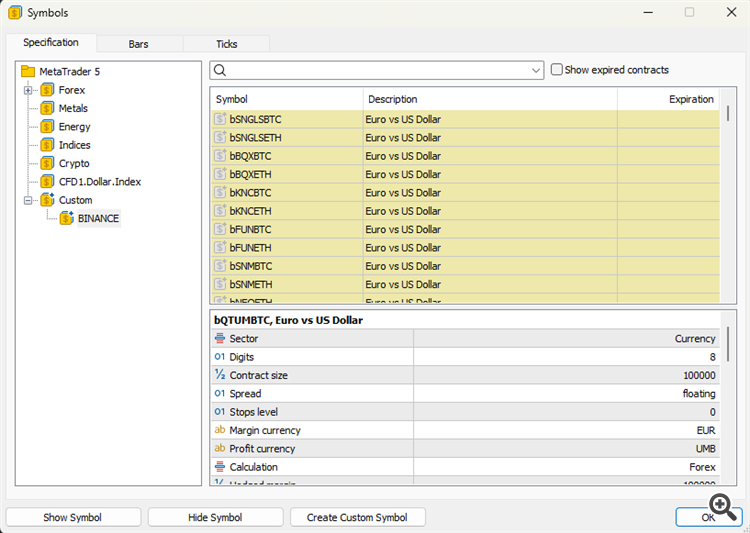
Task: Enable Show expired contracts checkbox
Action: coord(556,70)
